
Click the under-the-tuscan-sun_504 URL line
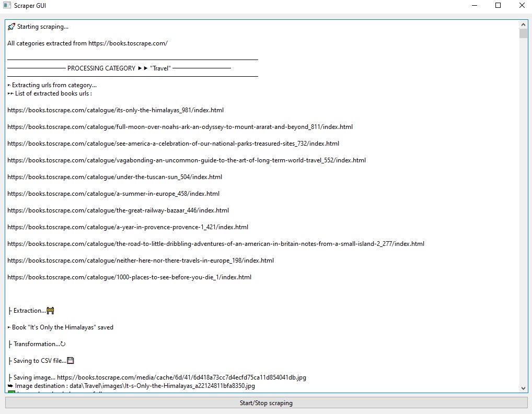(x=114, y=177)
